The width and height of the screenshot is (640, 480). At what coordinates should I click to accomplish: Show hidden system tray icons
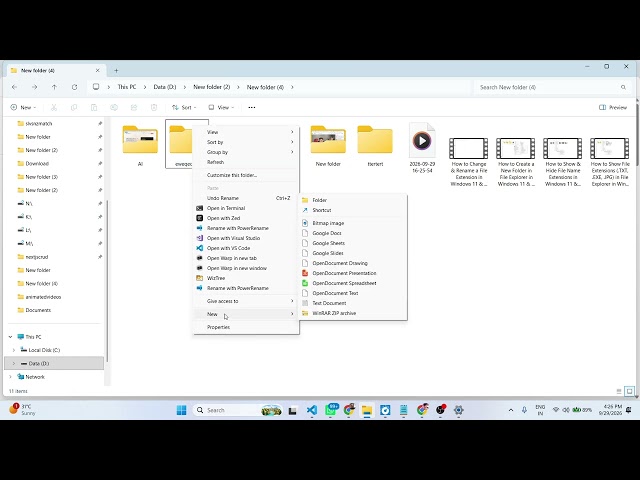[511, 410]
